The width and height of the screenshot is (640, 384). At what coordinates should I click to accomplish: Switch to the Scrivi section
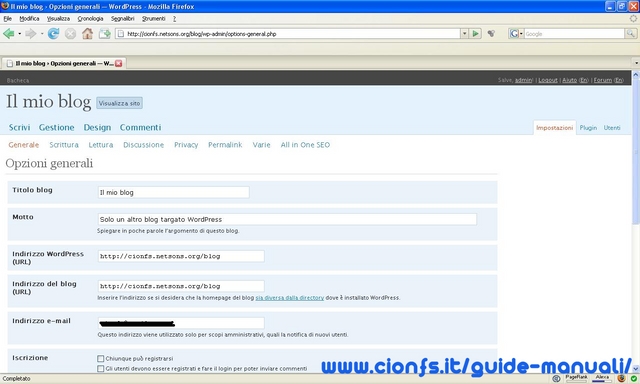20,127
